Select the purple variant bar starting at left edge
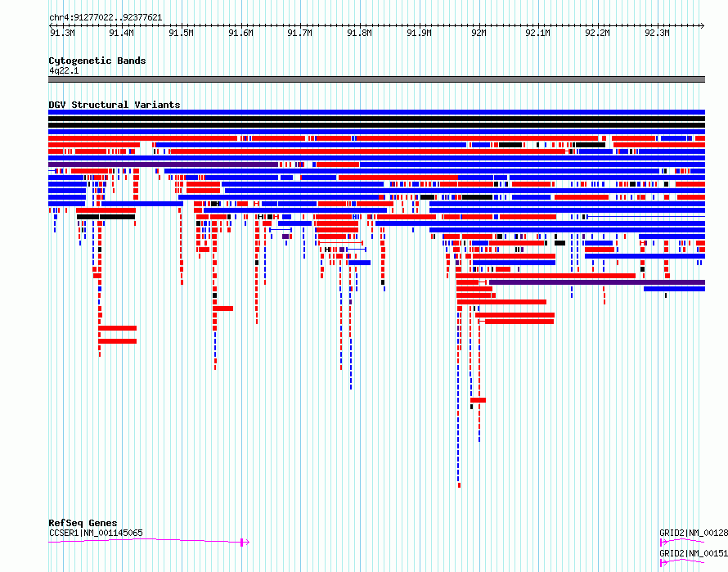Image resolution: width=728 pixels, height=572 pixels. (163, 164)
